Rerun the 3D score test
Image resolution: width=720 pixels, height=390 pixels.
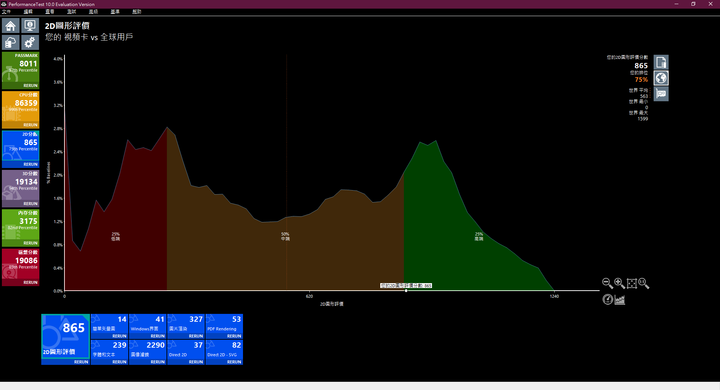(x=30, y=203)
